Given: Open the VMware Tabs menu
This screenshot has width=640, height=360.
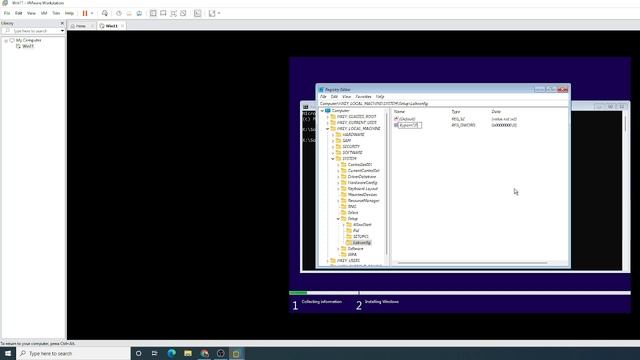Looking at the screenshot, I should (x=56, y=13).
